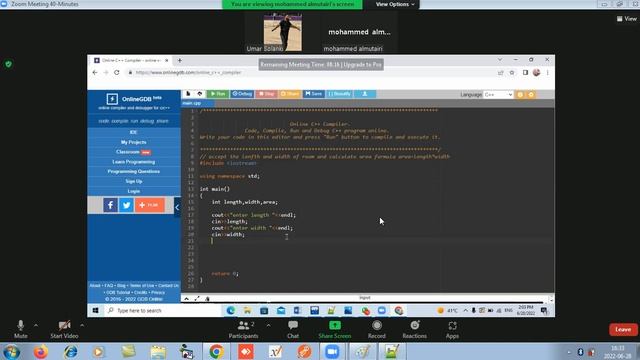Click browser reload icon

[x=117, y=72]
